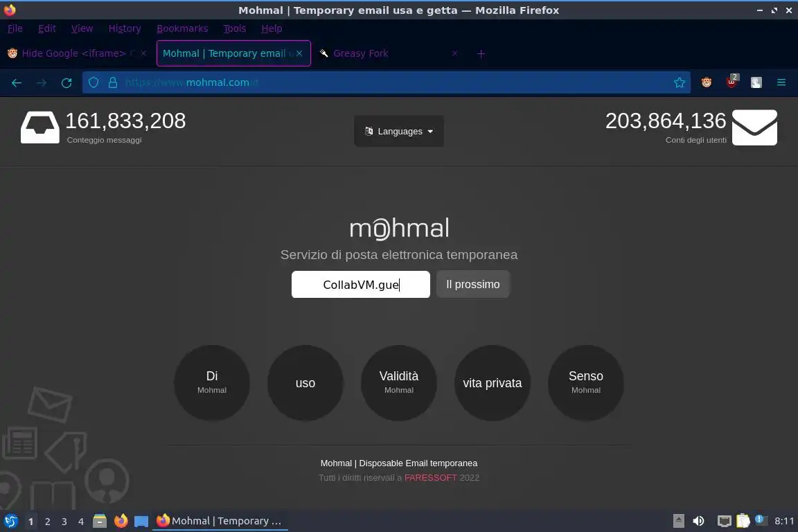Open the Firefox hamburger menu

[x=781, y=82]
